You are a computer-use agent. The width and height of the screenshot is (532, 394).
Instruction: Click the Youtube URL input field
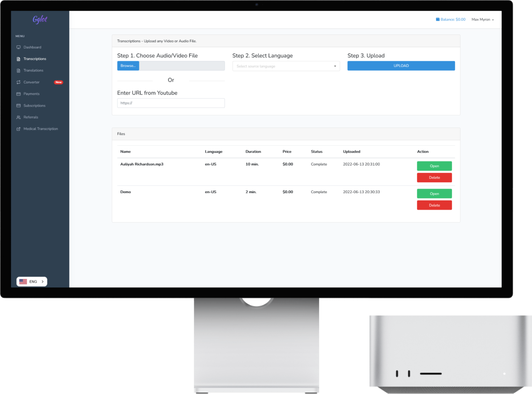pyautogui.click(x=171, y=103)
